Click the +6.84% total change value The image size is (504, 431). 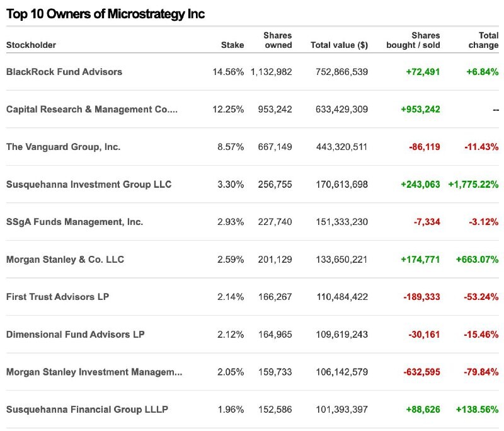[483, 72]
